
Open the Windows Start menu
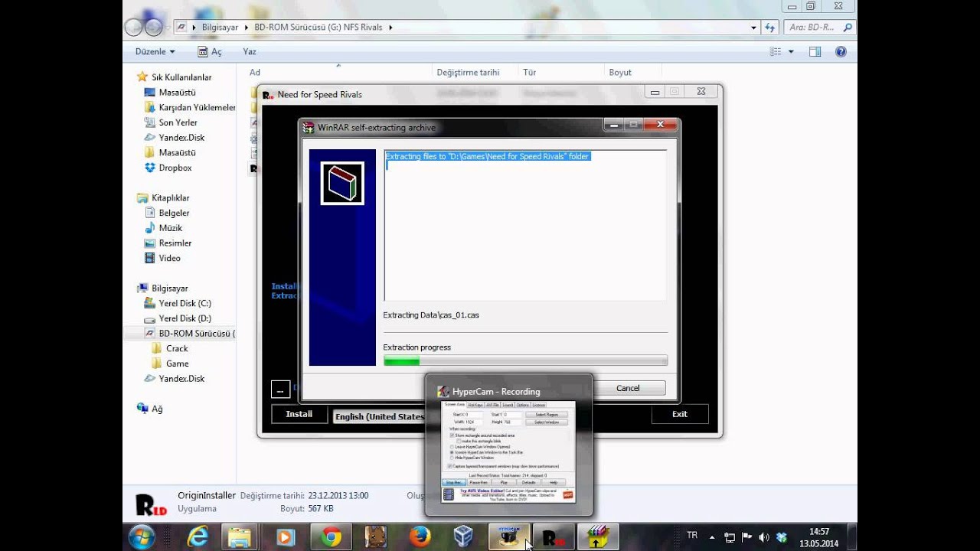142,537
